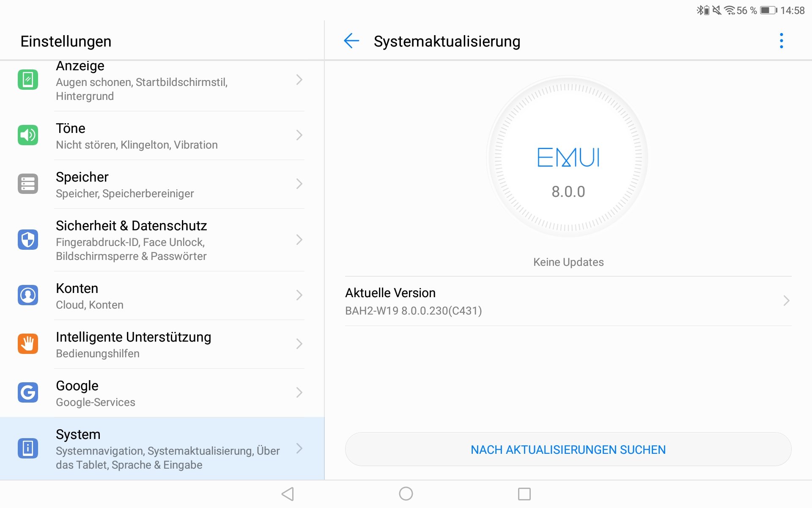Tap the Sicherheit & Datenschutz shield icon

pos(28,240)
